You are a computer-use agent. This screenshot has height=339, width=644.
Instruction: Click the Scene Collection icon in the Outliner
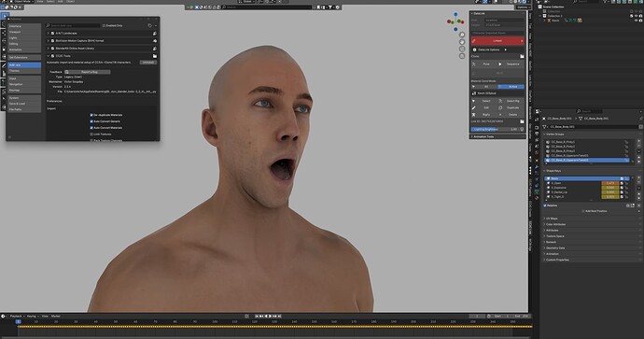pyautogui.click(x=540, y=7)
